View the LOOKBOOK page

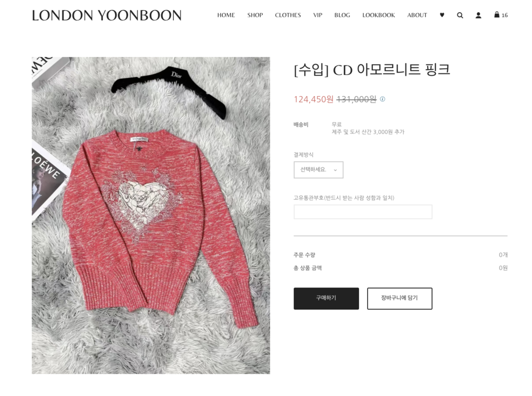pyautogui.click(x=378, y=15)
